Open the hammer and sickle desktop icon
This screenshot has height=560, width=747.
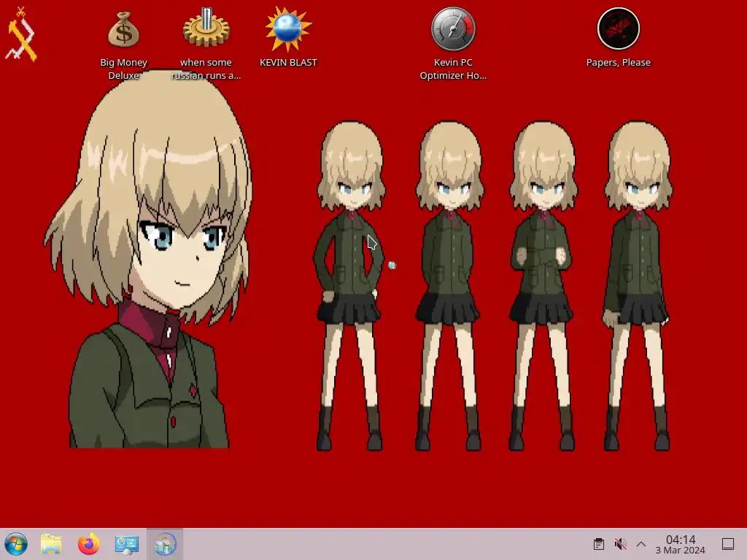[x=20, y=34]
